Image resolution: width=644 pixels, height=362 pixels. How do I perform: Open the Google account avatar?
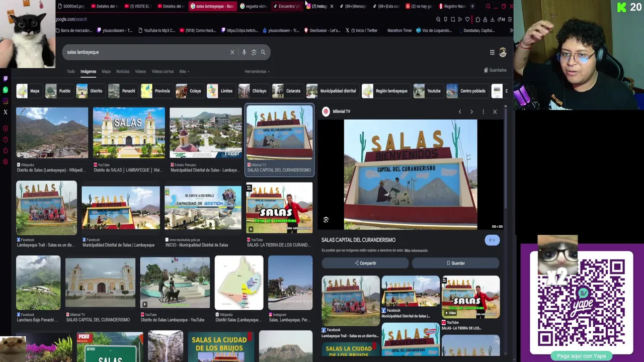503,52
